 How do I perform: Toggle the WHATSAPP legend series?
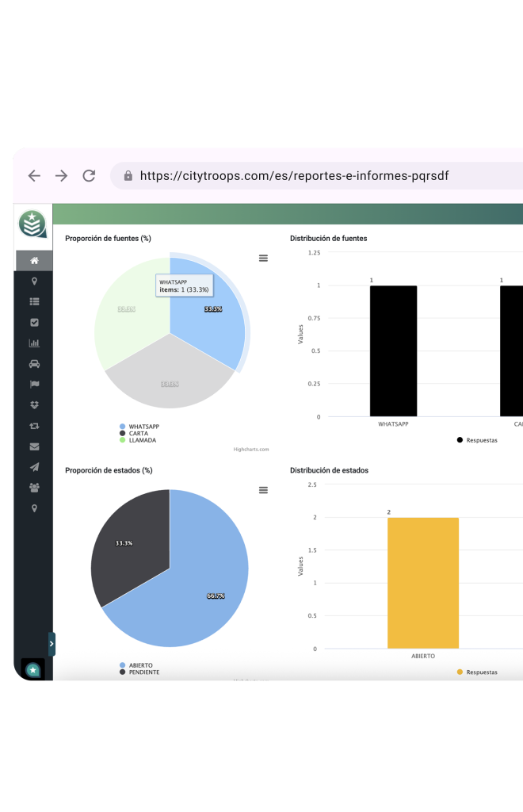(139, 427)
